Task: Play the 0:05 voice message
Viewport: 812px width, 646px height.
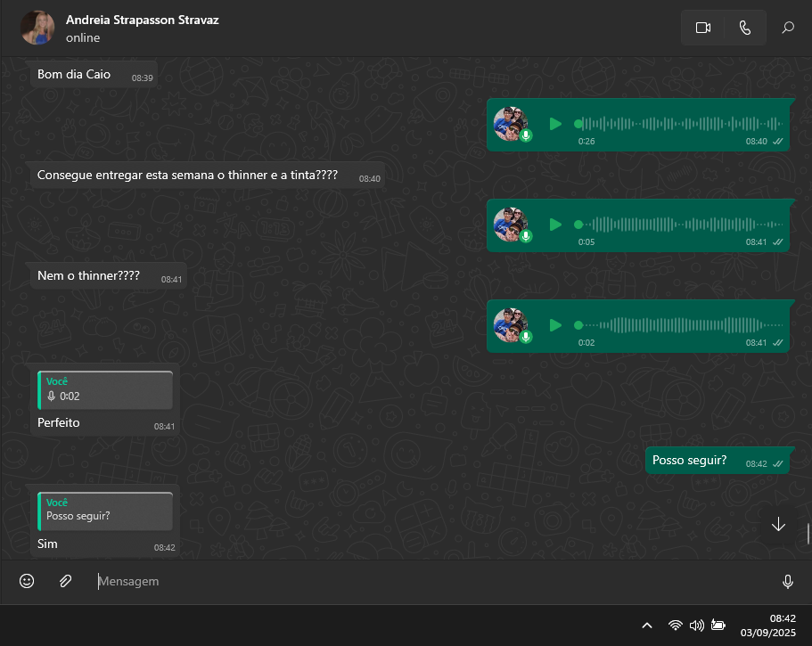Action: pos(555,225)
